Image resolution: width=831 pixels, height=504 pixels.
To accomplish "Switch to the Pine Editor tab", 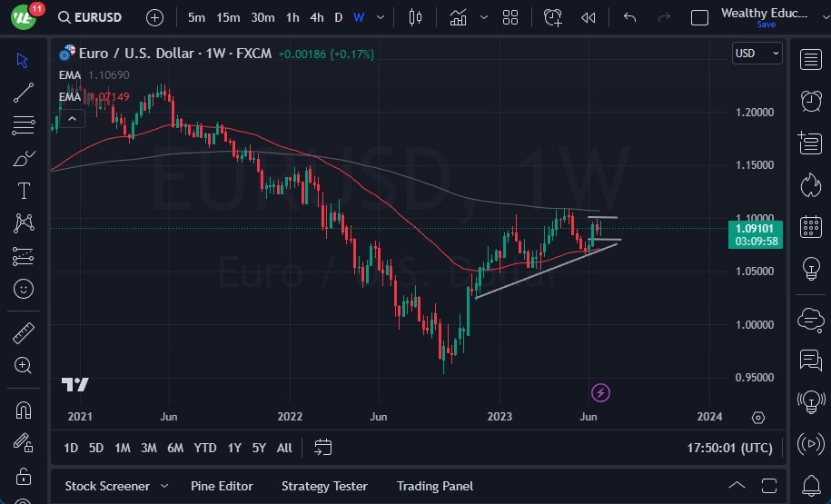I will point(222,486).
